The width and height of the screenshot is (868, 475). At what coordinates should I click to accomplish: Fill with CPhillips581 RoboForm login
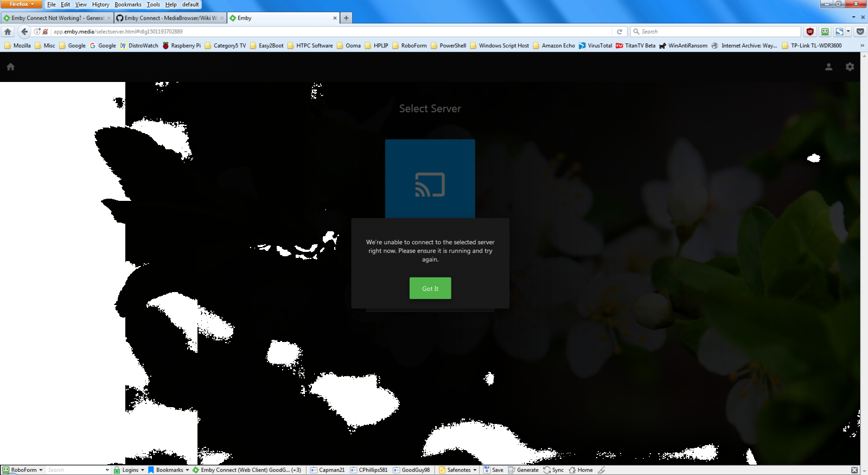[x=369, y=470]
